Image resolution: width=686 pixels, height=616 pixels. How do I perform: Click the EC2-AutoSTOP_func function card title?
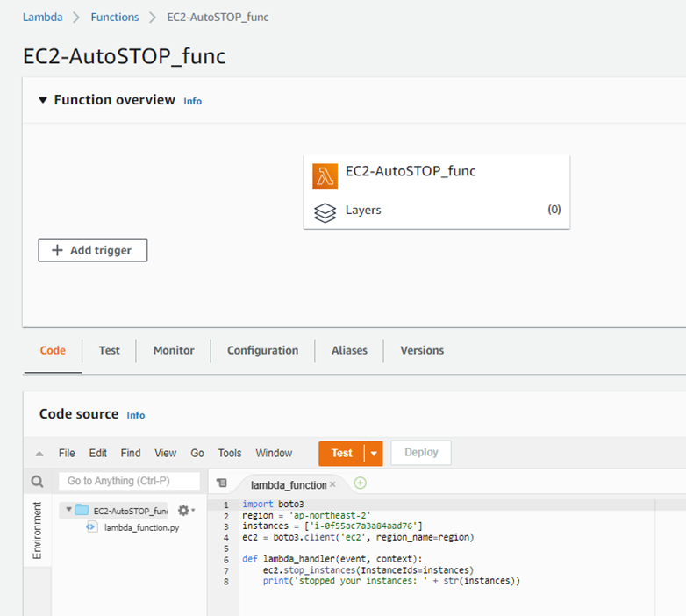pyautogui.click(x=411, y=171)
